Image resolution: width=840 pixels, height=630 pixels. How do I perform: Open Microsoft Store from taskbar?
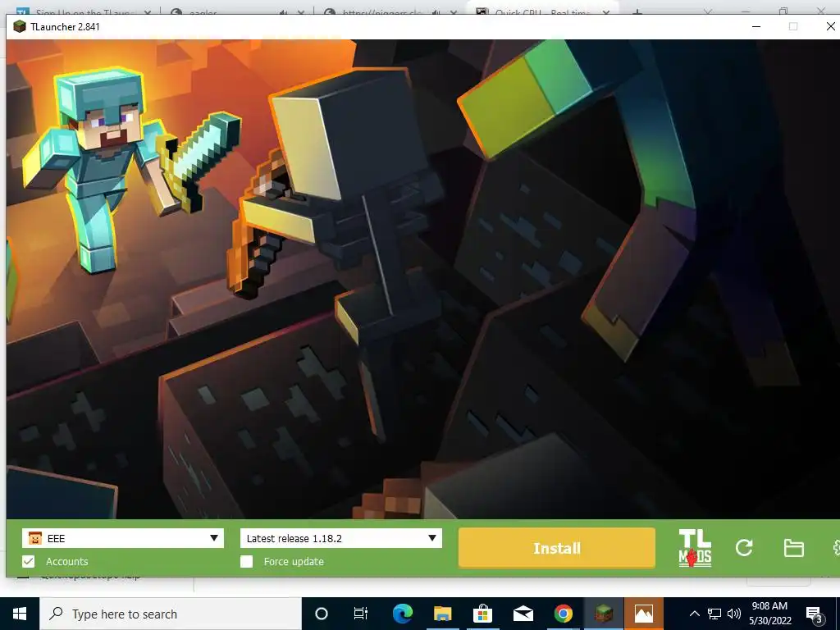pos(482,614)
